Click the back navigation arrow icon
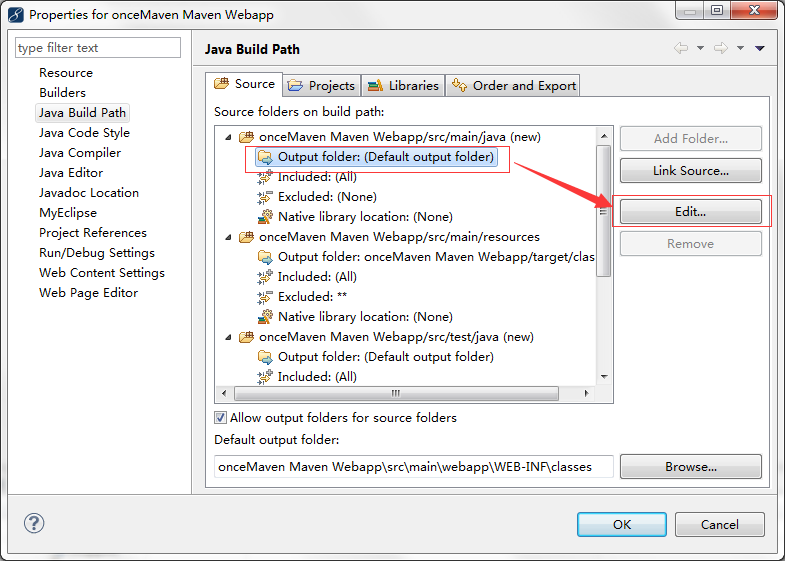This screenshot has width=785, height=561. click(x=681, y=48)
